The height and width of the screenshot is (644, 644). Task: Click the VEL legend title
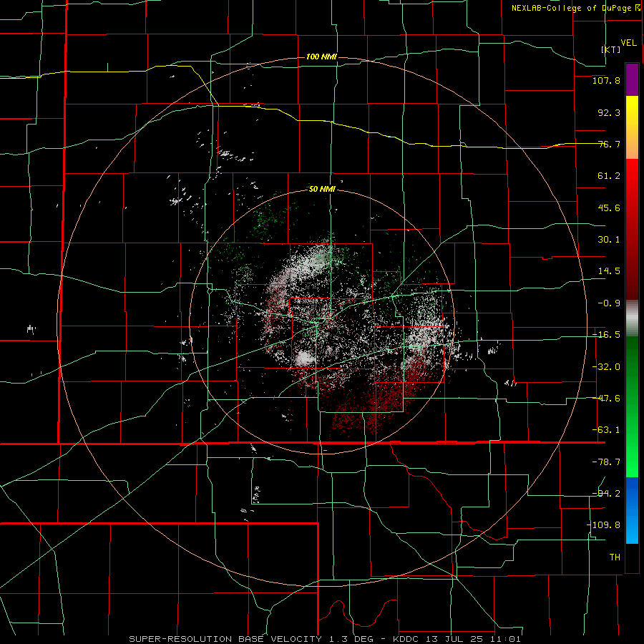628,42
